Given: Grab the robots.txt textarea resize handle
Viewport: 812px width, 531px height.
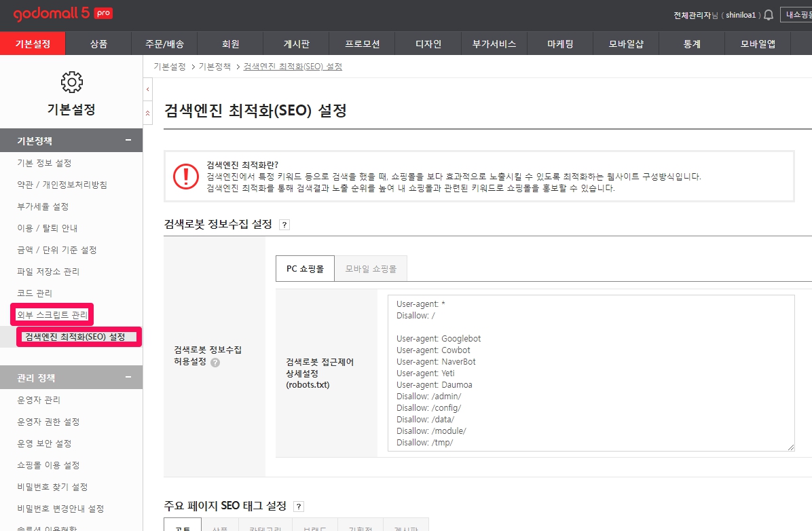Looking at the screenshot, I should [790, 447].
